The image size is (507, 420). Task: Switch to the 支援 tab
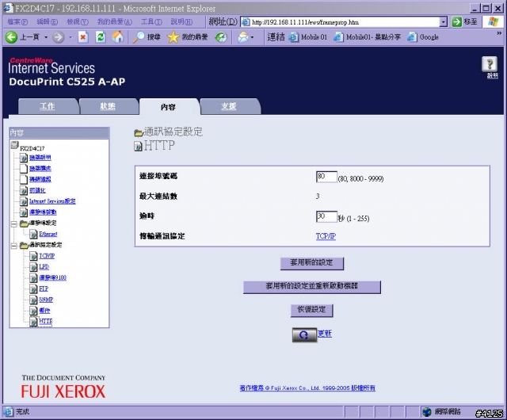(x=229, y=106)
